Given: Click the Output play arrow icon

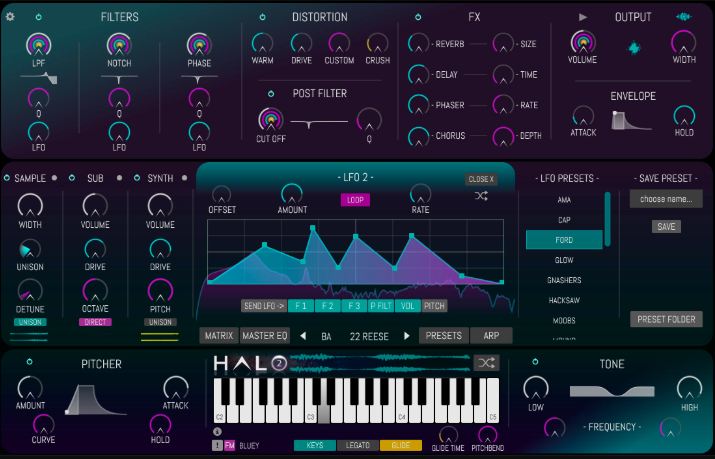Looking at the screenshot, I should pos(583,17).
